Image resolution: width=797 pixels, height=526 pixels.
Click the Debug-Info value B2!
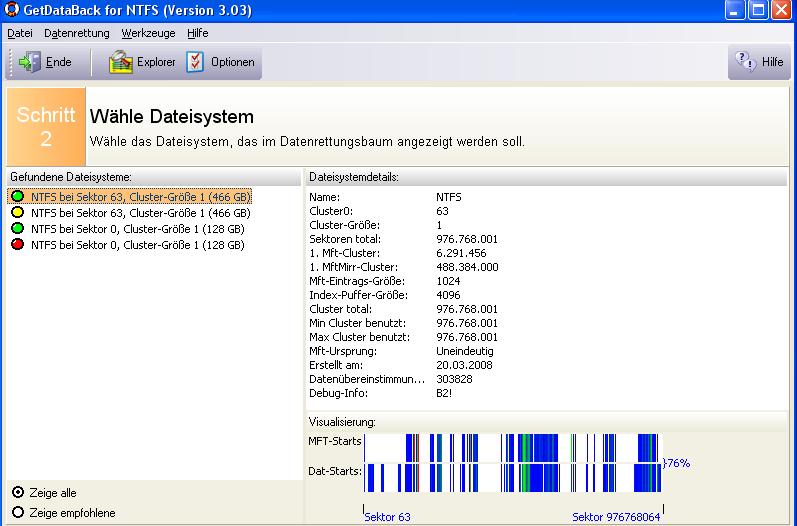tap(444, 393)
